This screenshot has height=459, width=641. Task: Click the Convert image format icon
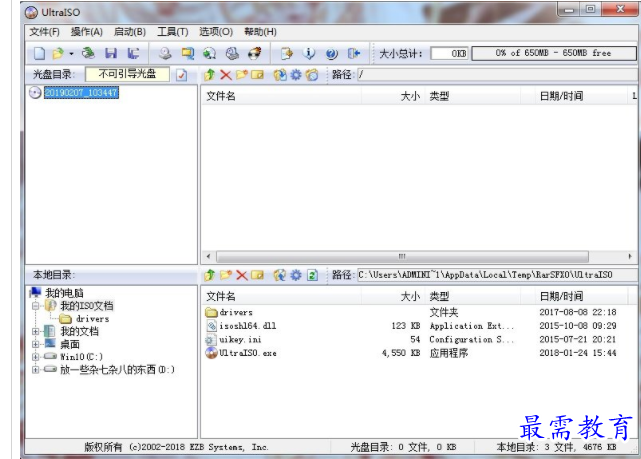[x=188, y=54]
